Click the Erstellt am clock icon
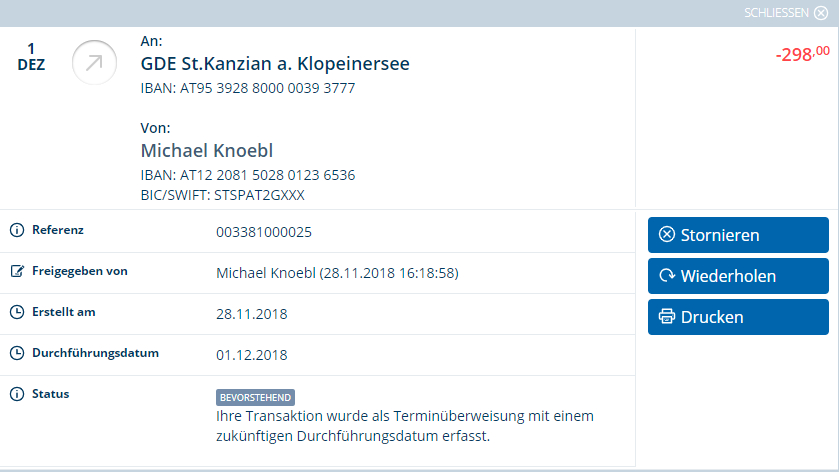 (x=17, y=312)
